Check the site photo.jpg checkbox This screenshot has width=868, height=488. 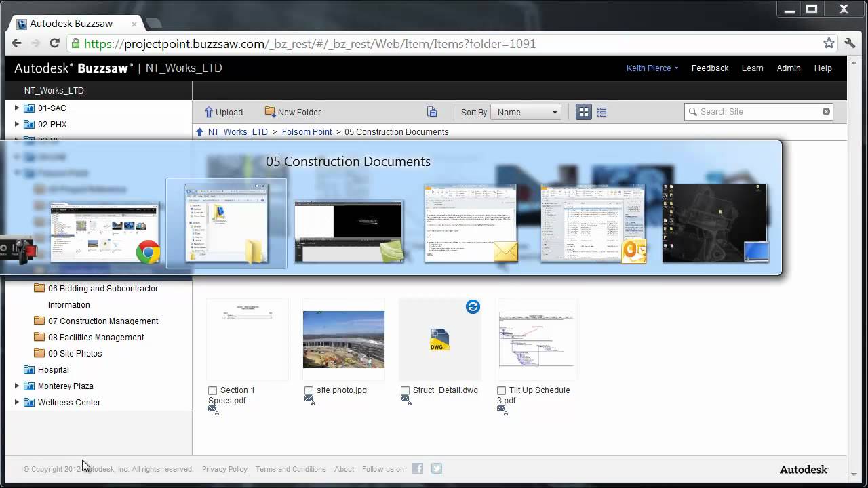pyautogui.click(x=309, y=391)
